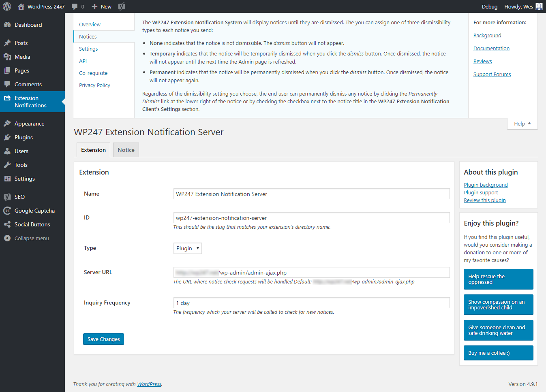
Task: Click the Tools wrench icon
Action: coord(7,165)
